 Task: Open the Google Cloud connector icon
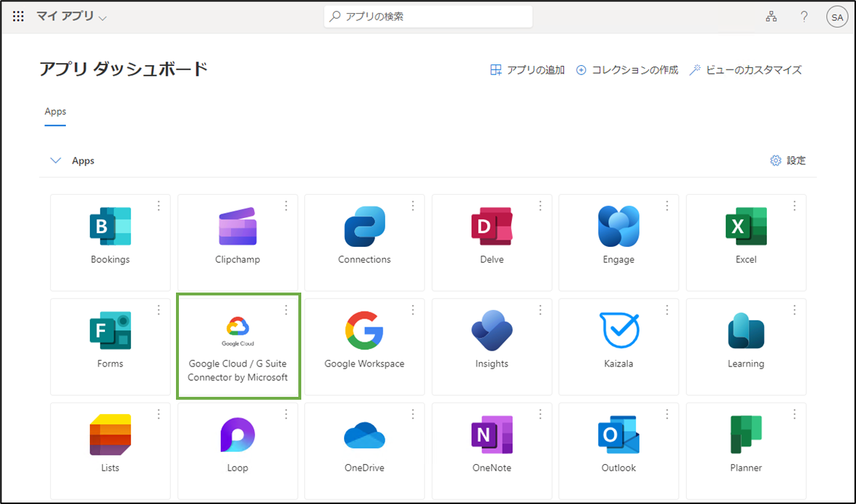[x=238, y=330]
